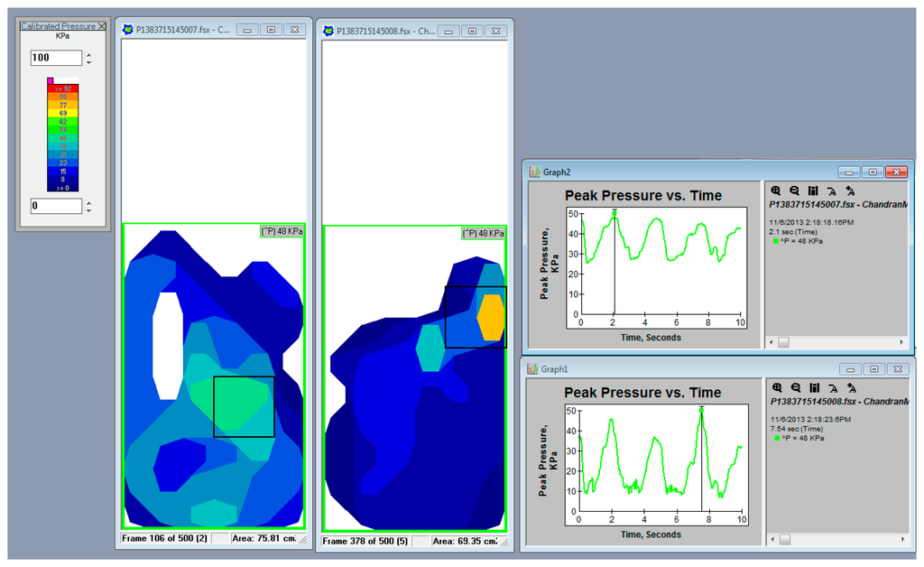The height and width of the screenshot is (567, 924).
Task: Click the increase text size icon in Graph1
Action: [849, 388]
